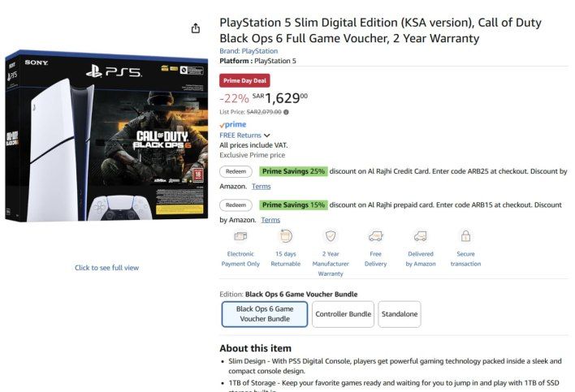Redeem the Prime Savings 25% offer
Image resolution: width=575 pixels, height=392 pixels.
coord(236,171)
